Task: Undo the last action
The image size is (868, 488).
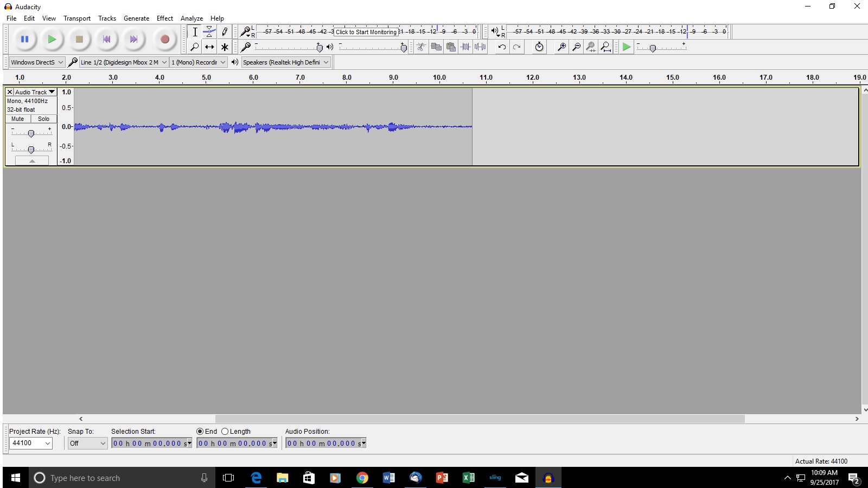Action: [502, 47]
